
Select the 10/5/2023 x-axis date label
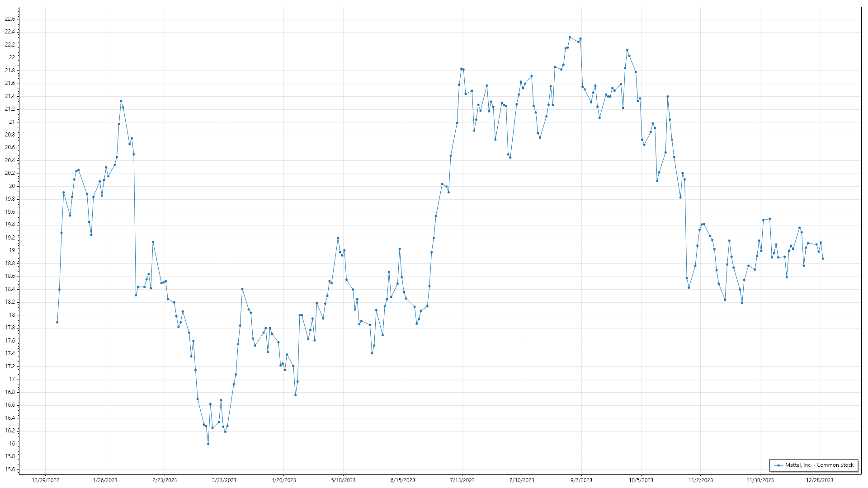pyautogui.click(x=641, y=480)
